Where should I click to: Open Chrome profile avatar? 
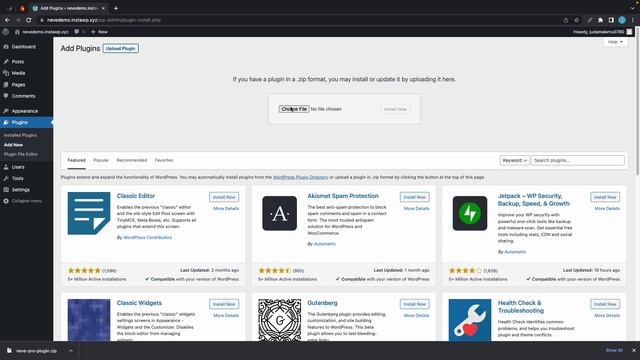tap(622, 20)
